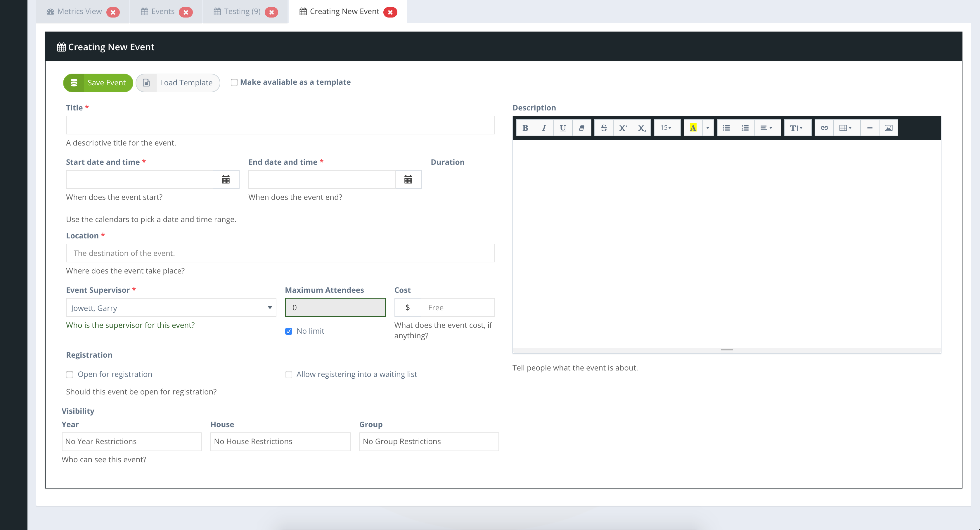Apply italic formatting in description toolbar
This screenshot has height=530, width=980.
click(544, 128)
